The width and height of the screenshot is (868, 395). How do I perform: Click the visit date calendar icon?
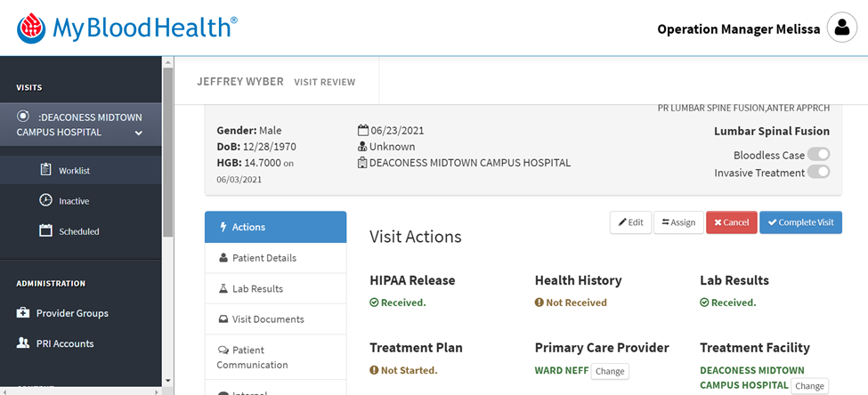[x=362, y=131]
